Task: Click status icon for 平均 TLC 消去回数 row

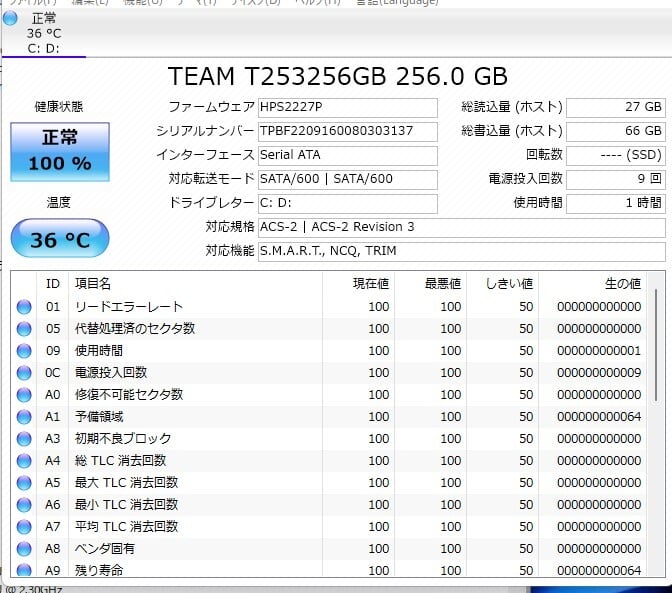Action: point(24,526)
